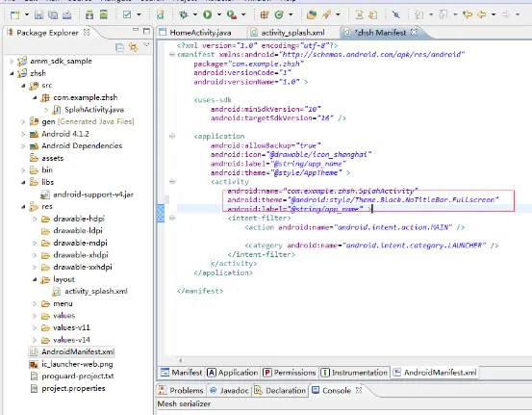Select activity_splash.xml in layout folder
Screen dimensions: 532x415
95,292
